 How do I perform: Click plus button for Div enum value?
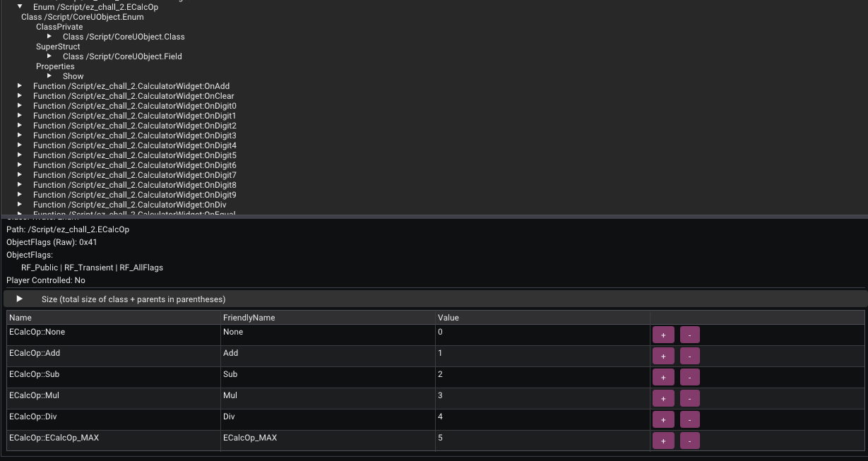click(663, 419)
